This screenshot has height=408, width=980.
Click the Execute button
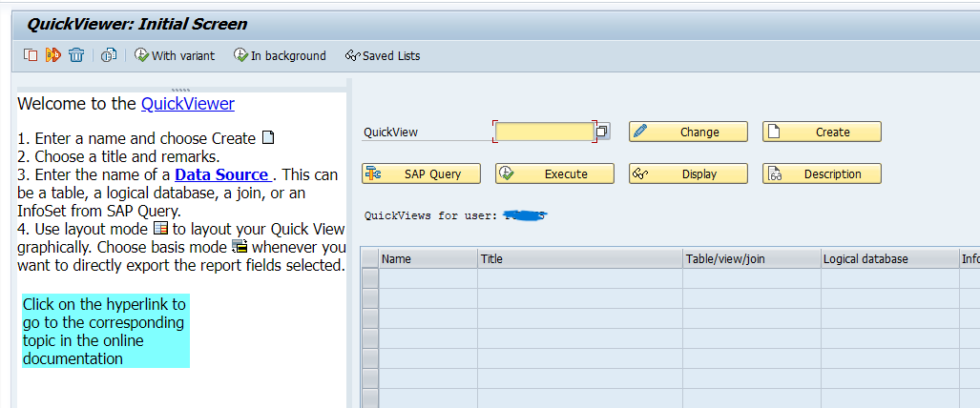pyautogui.click(x=555, y=173)
